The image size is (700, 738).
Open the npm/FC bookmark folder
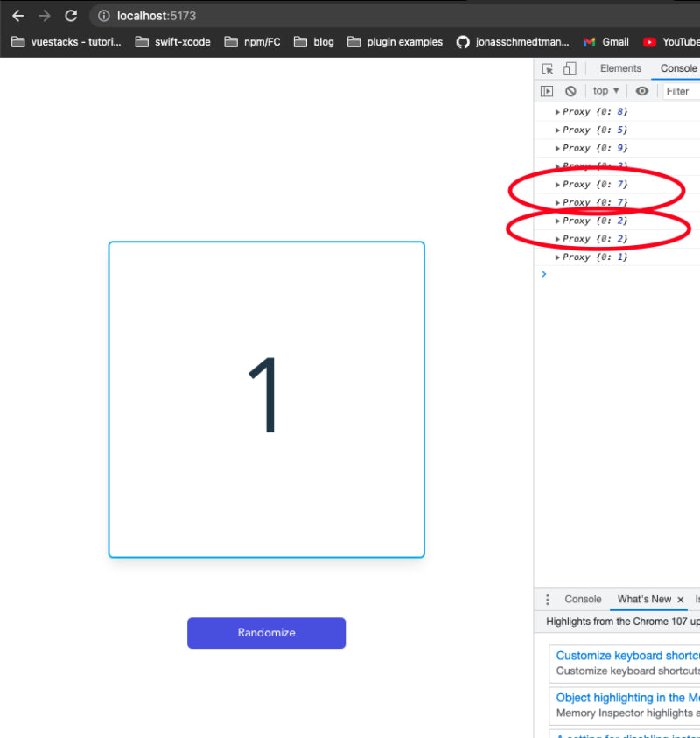click(252, 42)
